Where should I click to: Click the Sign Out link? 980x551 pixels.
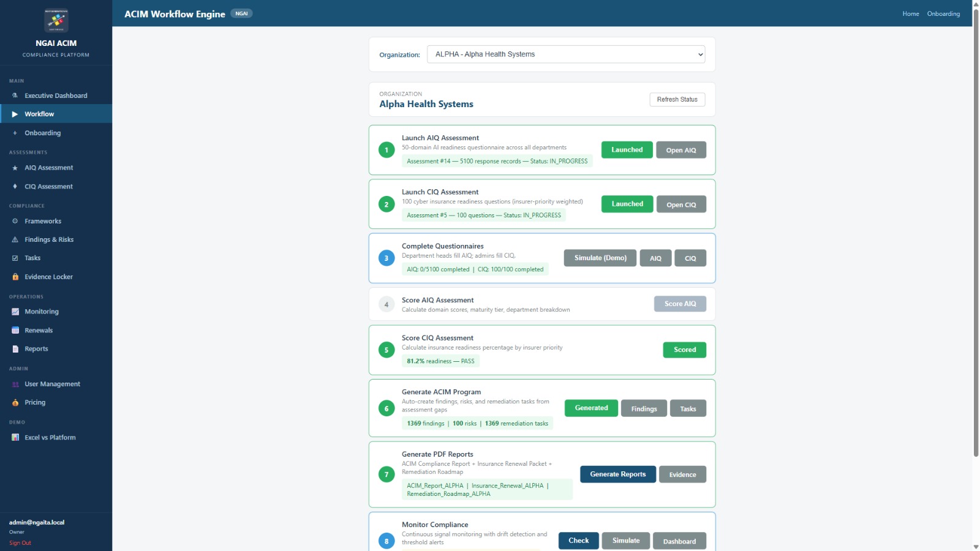(20, 543)
